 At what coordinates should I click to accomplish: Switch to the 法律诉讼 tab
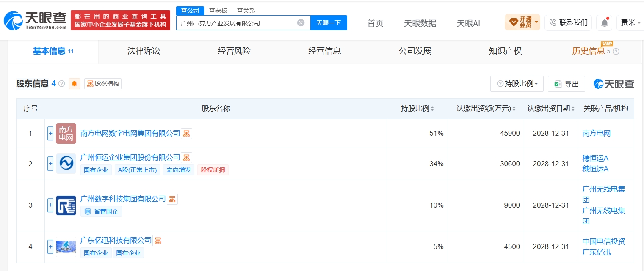pyautogui.click(x=144, y=51)
